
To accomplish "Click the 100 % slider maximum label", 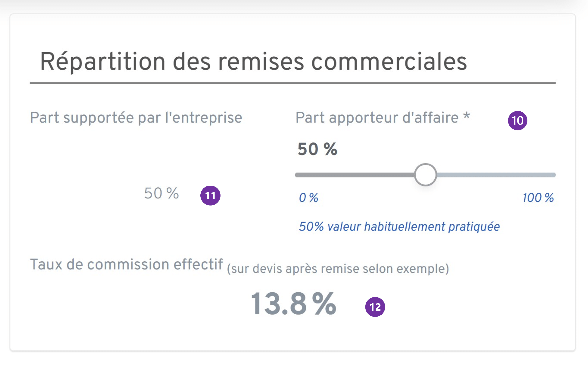I will pyautogui.click(x=538, y=197).
